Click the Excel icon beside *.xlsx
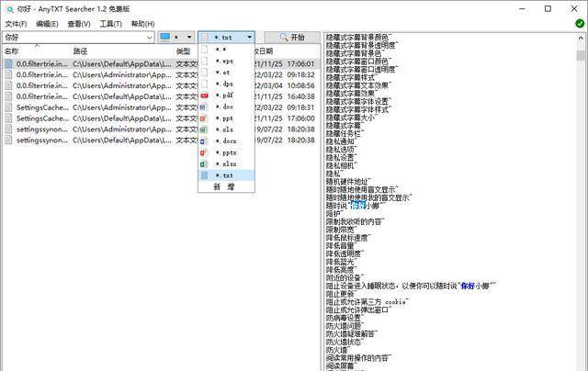This screenshot has width=588, height=371. pyautogui.click(x=204, y=164)
